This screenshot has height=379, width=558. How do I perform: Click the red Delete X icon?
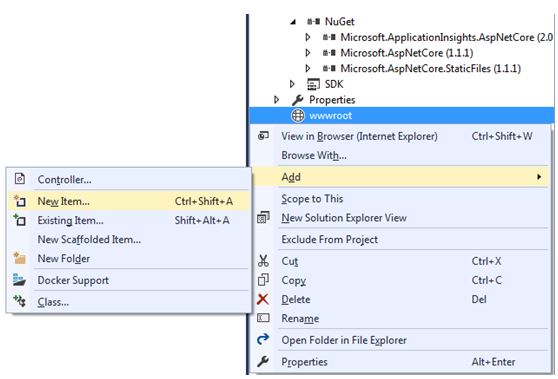coord(263,299)
